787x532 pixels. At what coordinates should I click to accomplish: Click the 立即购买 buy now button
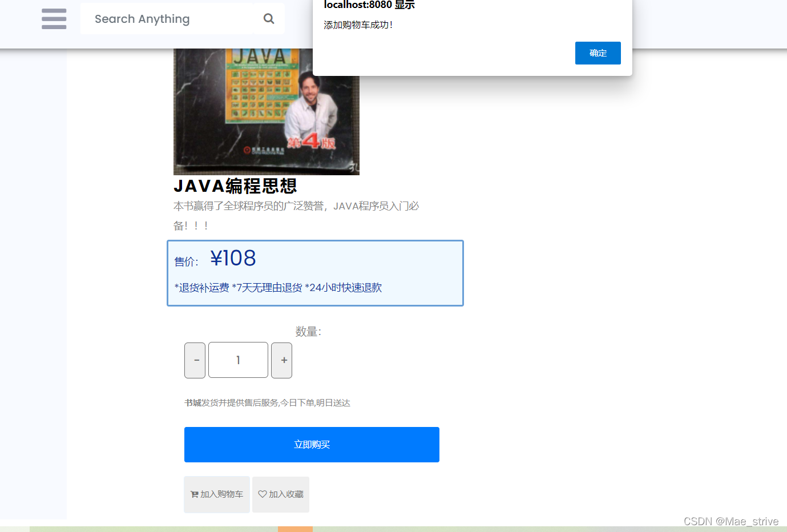312,444
